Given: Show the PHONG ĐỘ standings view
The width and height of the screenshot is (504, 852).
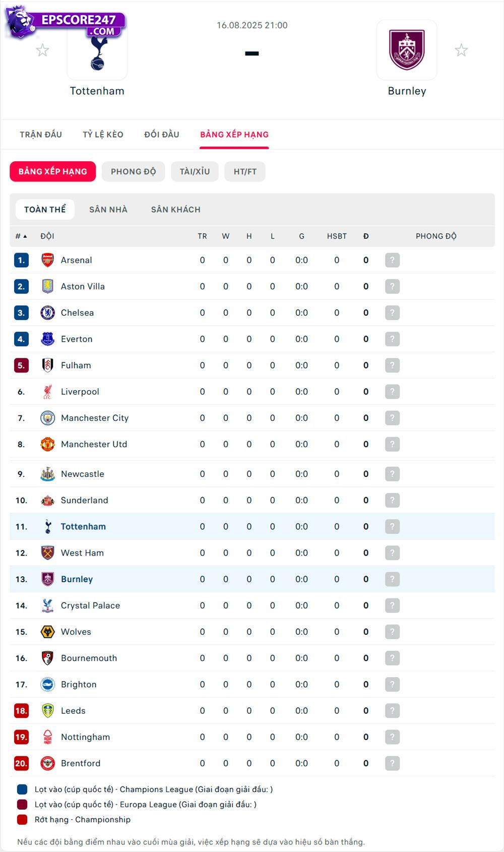Looking at the screenshot, I should [x=134, y=171].
